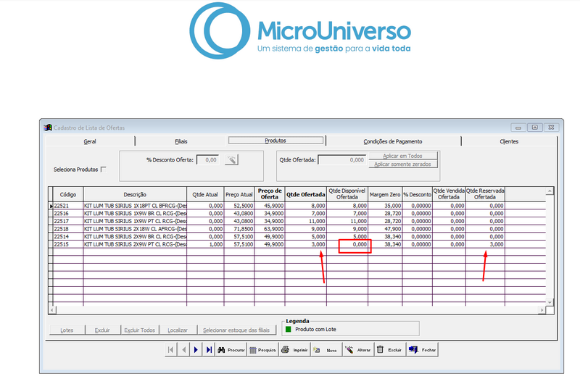This screenshot has width=580, height=392.
Task: Click the Margem Zero column header
Action: (x=385, y=194)
